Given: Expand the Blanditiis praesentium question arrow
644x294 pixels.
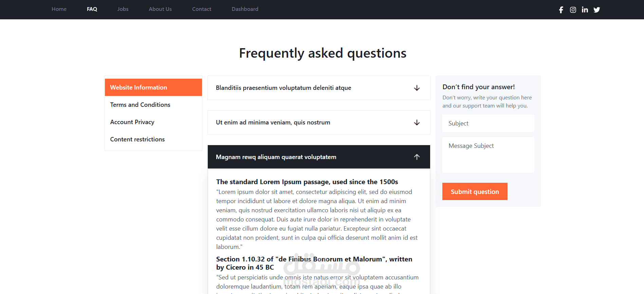Looking at the screenshot, I should [417, 88].
